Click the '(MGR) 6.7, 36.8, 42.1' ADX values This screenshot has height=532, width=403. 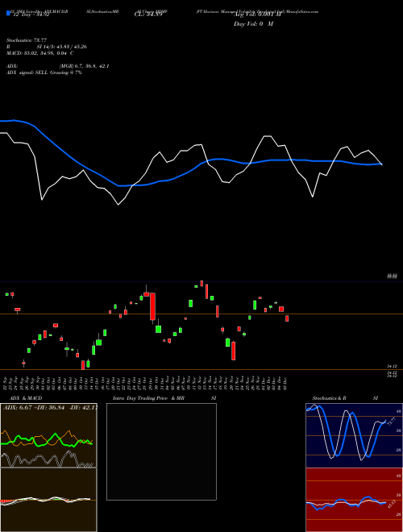point(84,66)
